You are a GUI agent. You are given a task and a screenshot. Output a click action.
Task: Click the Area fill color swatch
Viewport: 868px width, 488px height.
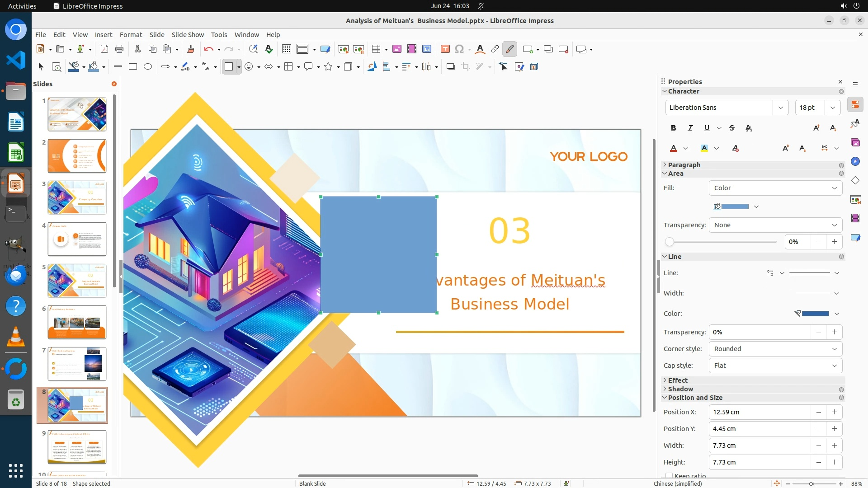pyautogui.click(x=735, y=206)
